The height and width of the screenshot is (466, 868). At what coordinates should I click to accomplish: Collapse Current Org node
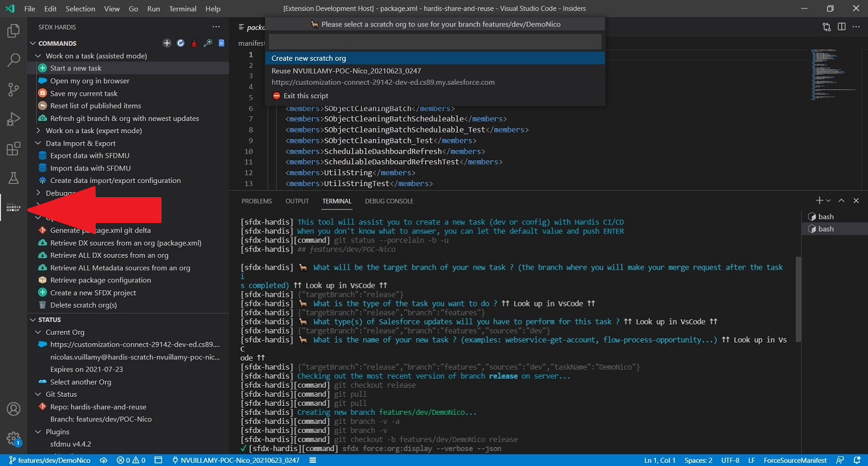click(x=39, y=332)
